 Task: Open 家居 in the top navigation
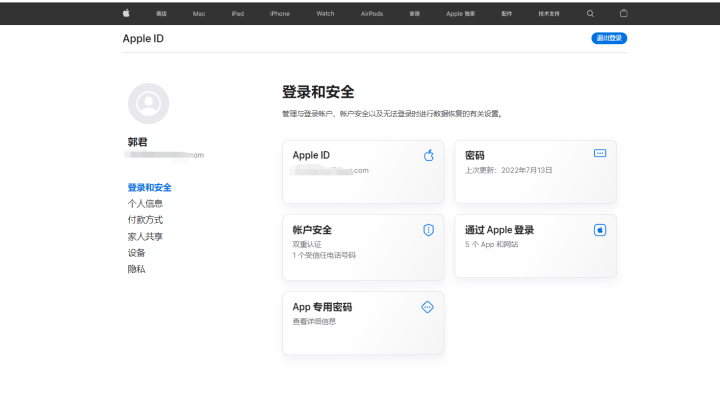point(415,14)
